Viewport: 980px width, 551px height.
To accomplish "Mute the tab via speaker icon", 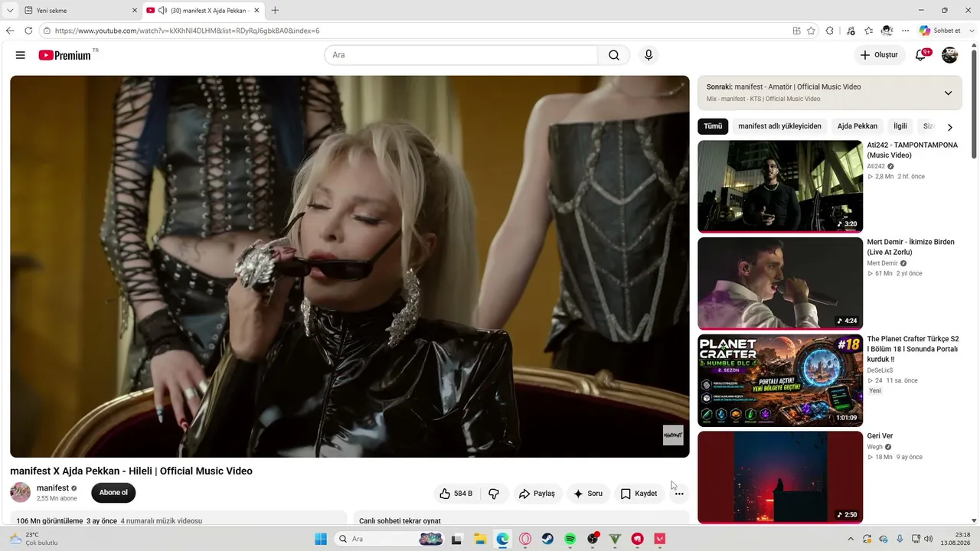I will tap(162, 11).
